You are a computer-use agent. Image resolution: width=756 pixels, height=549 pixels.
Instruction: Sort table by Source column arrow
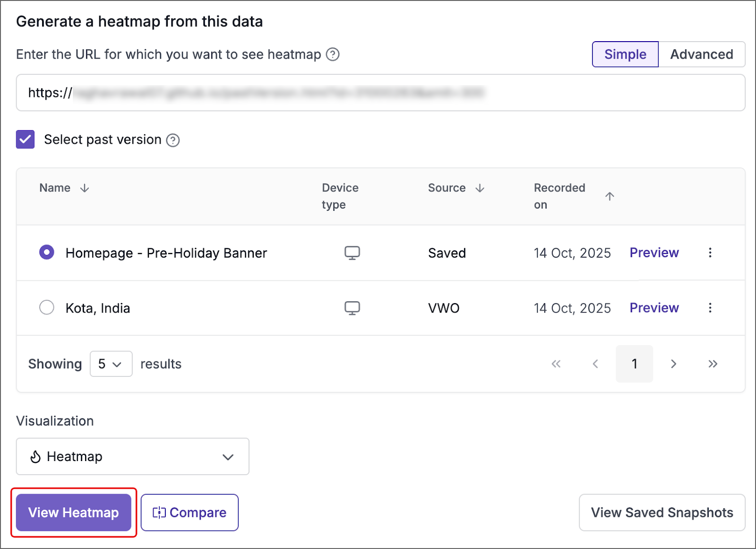(x=480, y=188)
